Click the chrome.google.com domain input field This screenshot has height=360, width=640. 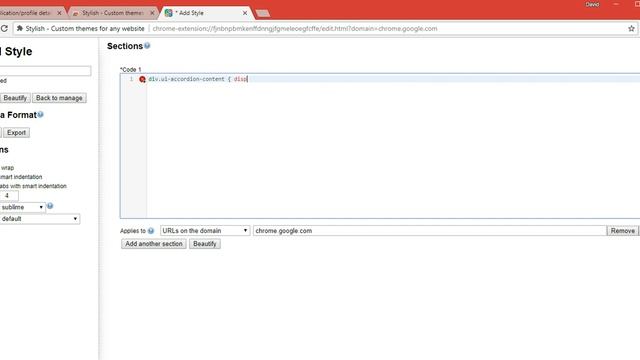(x=430, y=231)
